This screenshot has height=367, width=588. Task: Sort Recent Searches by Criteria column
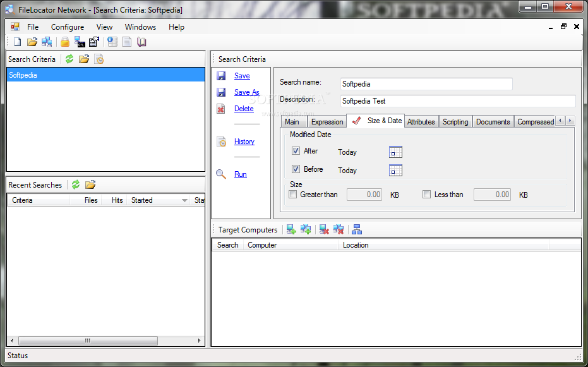pyautogui.click(x=39, y=200)
